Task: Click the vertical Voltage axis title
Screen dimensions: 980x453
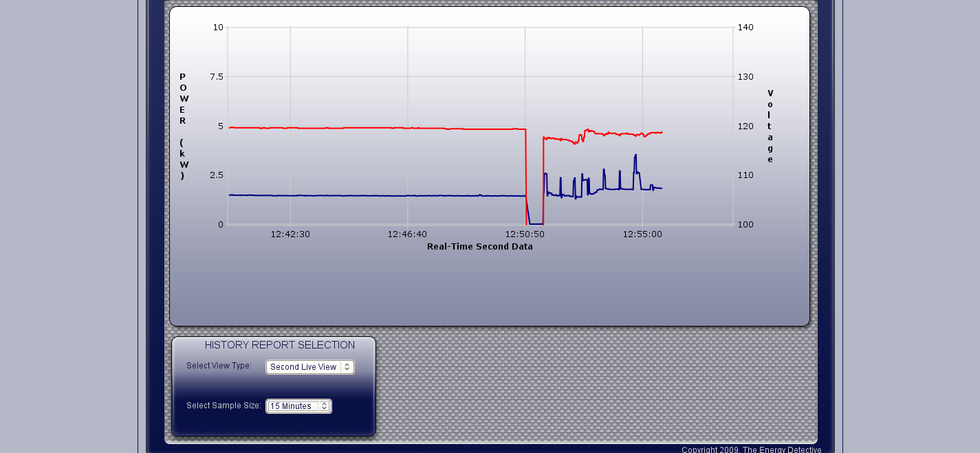Action: (770, 126)
